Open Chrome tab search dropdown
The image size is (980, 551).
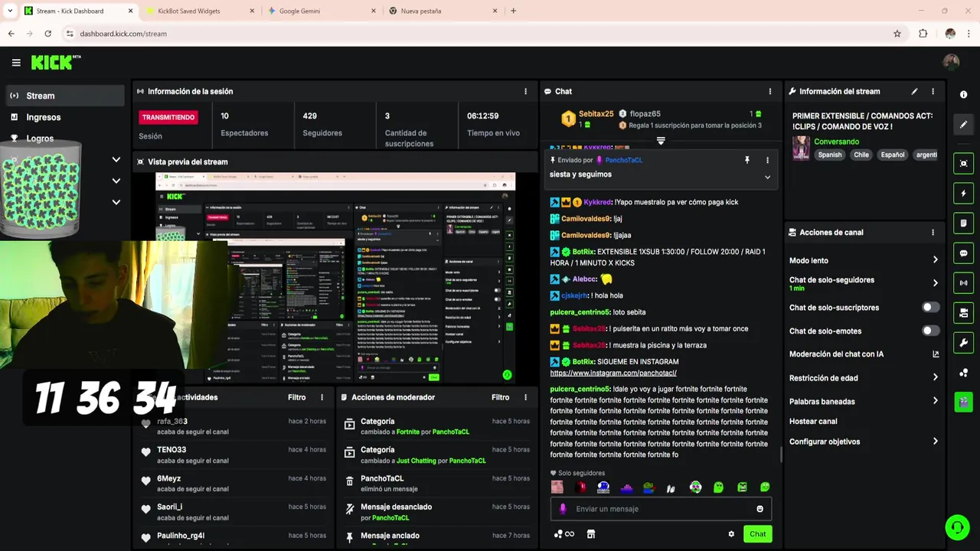point(10,11)
